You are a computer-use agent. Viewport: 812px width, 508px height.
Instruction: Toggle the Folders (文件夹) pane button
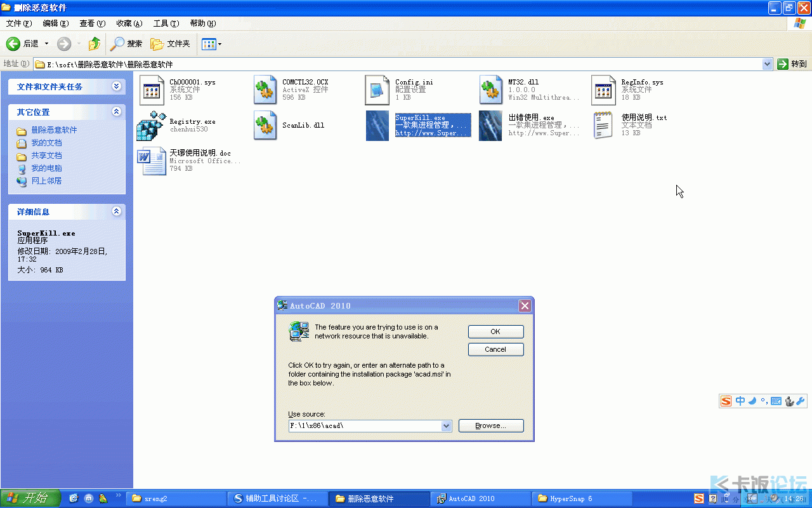click(171, 44)
